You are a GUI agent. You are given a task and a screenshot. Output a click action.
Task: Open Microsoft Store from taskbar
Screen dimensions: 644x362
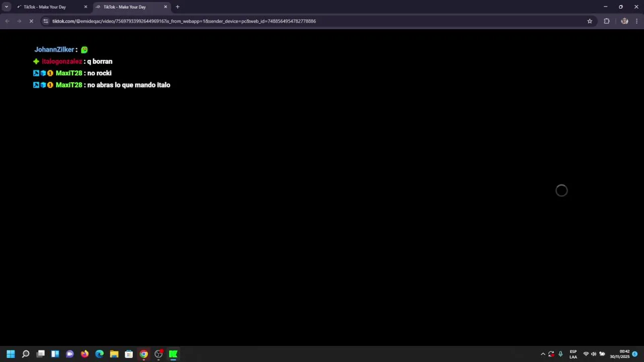(x=129, y=354)
